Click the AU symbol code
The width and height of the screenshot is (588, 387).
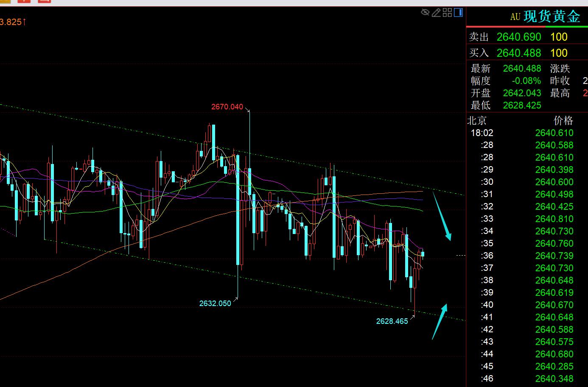click(x=515, y=17)
